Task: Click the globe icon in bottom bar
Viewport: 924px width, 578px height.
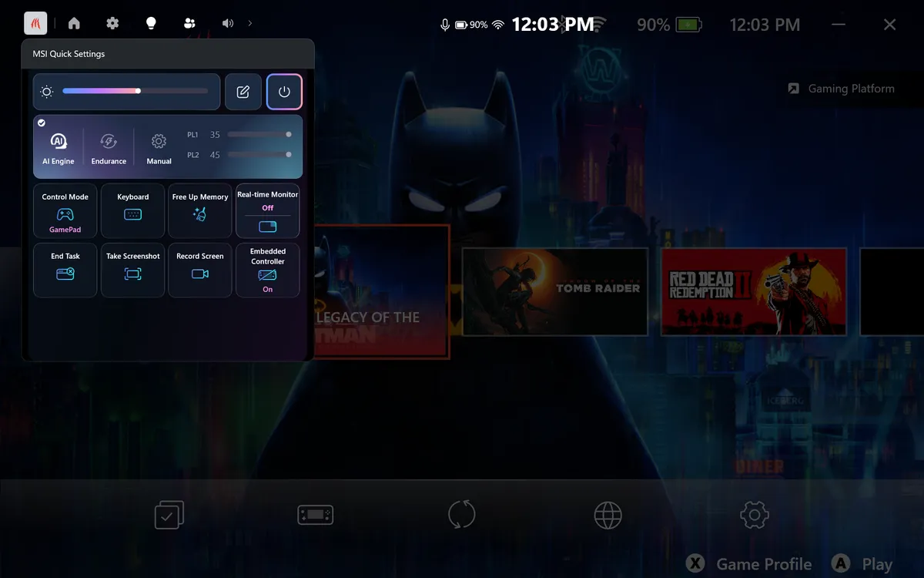Action: [x=608, y=515]
